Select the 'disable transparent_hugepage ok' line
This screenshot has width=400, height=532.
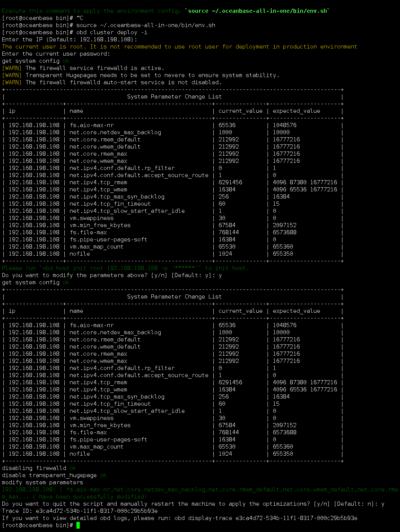pyautogui.click(x=54, y=475)
